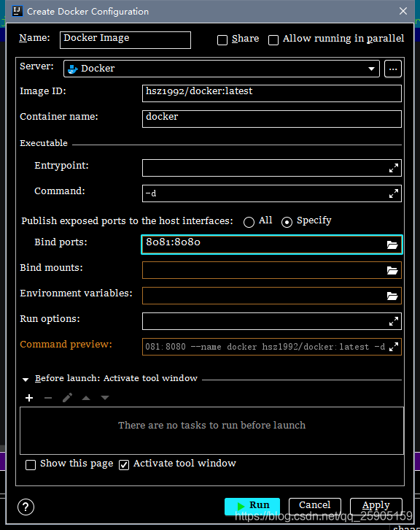Enable the Share checkbox
420x530 pixels.
pos(222,40)
